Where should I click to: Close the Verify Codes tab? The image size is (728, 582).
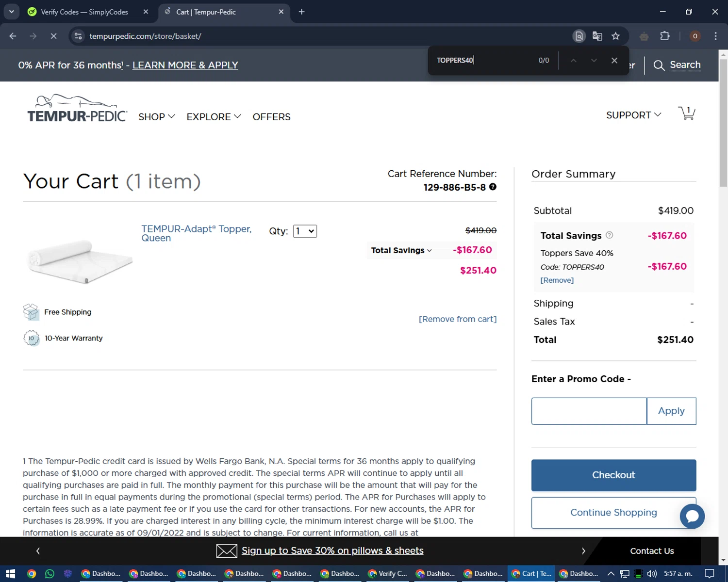(146, 12)
